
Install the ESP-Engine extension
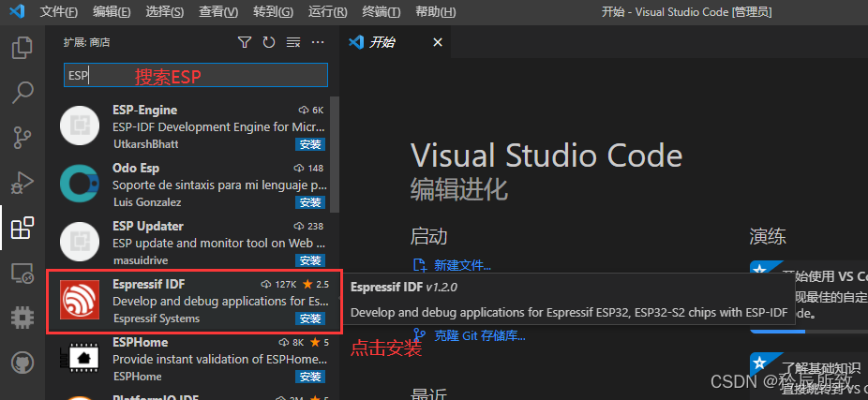[310, 144]
